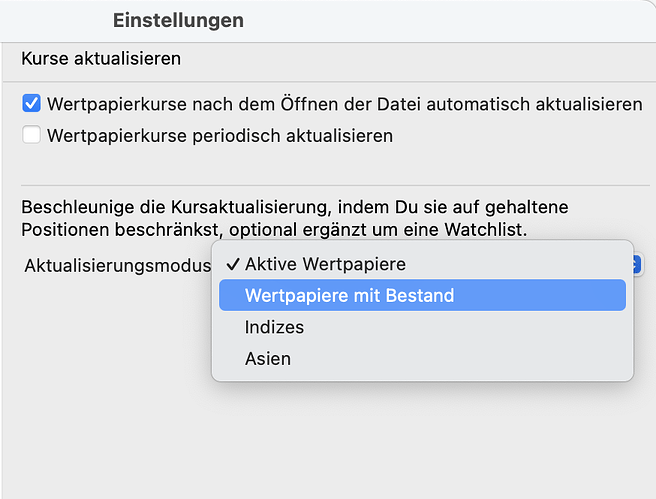Select "Aktive Wertpapiere" from the list
Image resolution: width=656 pixels, height=499 pixels.
pyautogui.click(x=326, y=265)
